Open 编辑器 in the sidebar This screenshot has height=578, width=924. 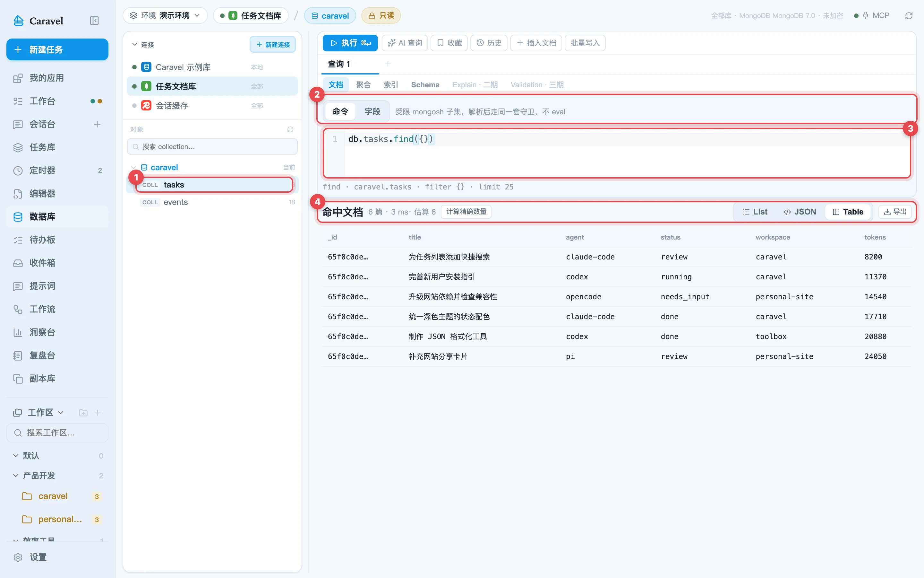[57, 193]
